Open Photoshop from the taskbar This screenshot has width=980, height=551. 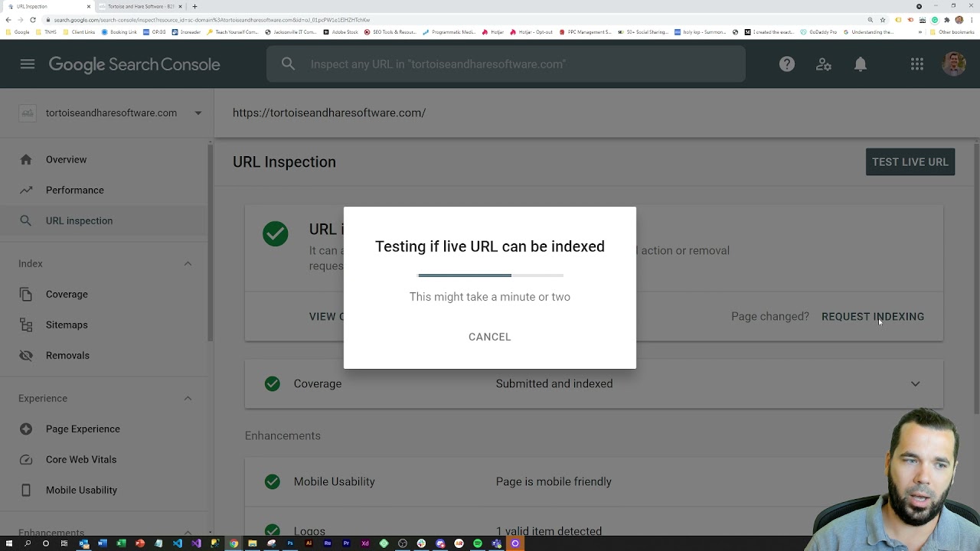[x=290, y=543]
